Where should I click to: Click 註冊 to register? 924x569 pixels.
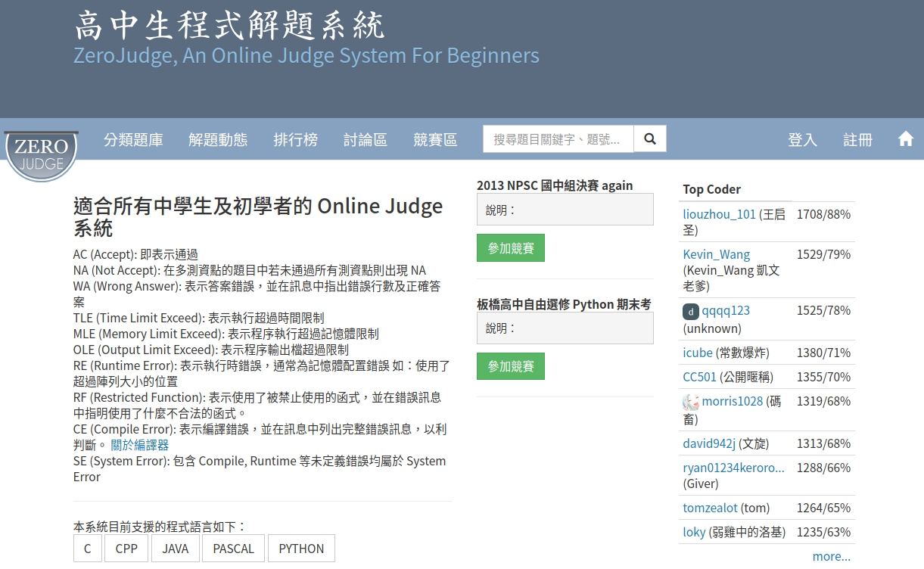tap(858, 140)
